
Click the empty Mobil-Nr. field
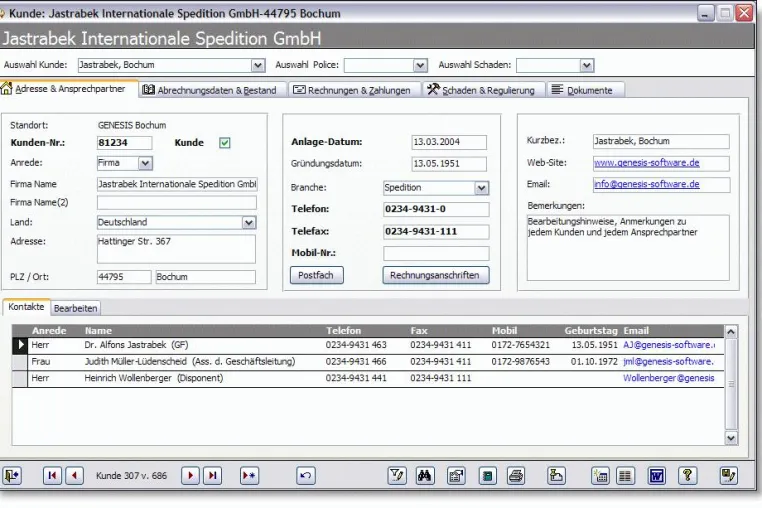436,253
